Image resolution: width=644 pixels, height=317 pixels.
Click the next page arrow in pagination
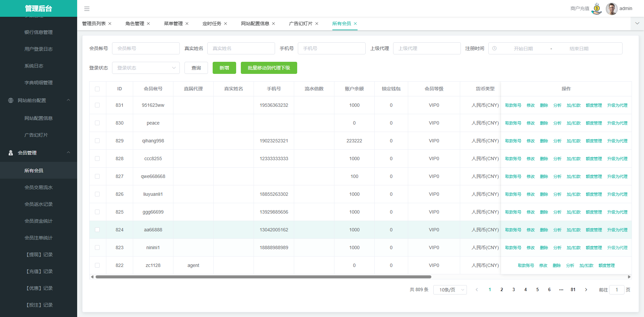point(586,289)
